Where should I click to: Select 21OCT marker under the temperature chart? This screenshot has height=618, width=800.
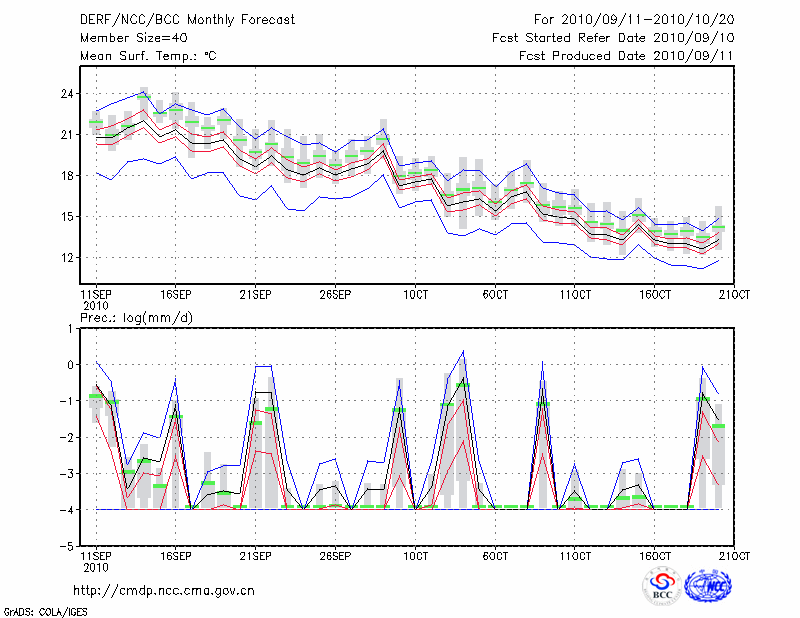734,295
